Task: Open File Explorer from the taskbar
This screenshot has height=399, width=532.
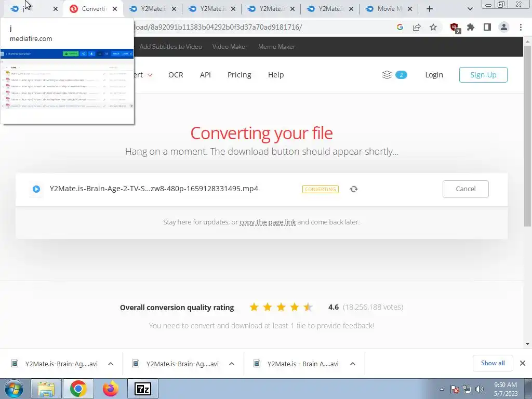Action: [46, 389]
